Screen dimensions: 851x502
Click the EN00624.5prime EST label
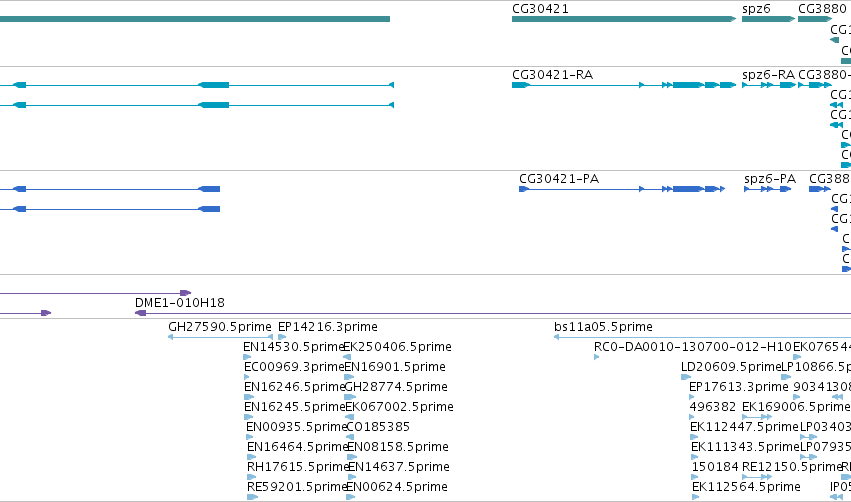click(397, 487)
